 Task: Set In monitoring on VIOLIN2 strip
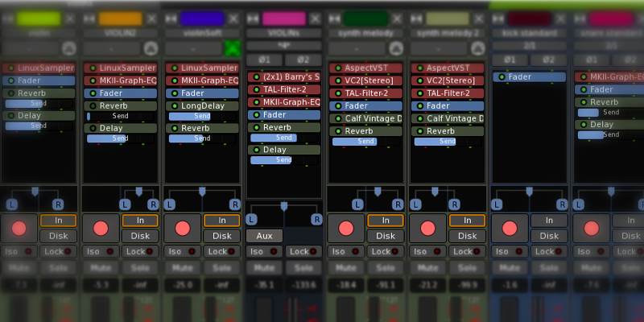tap(140, 221)
